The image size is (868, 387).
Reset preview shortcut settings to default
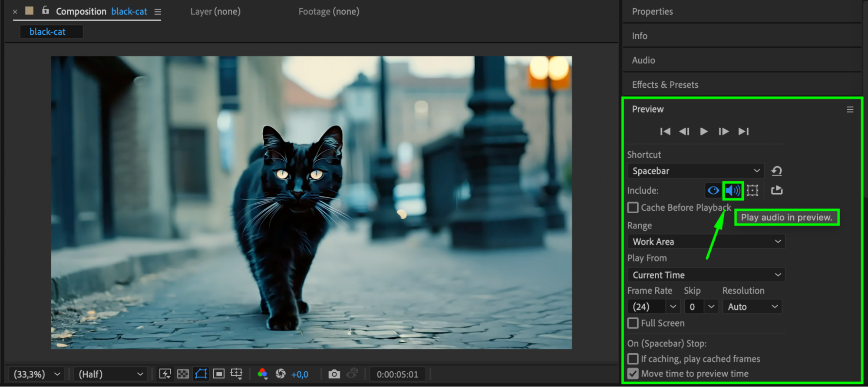[776, 171]
